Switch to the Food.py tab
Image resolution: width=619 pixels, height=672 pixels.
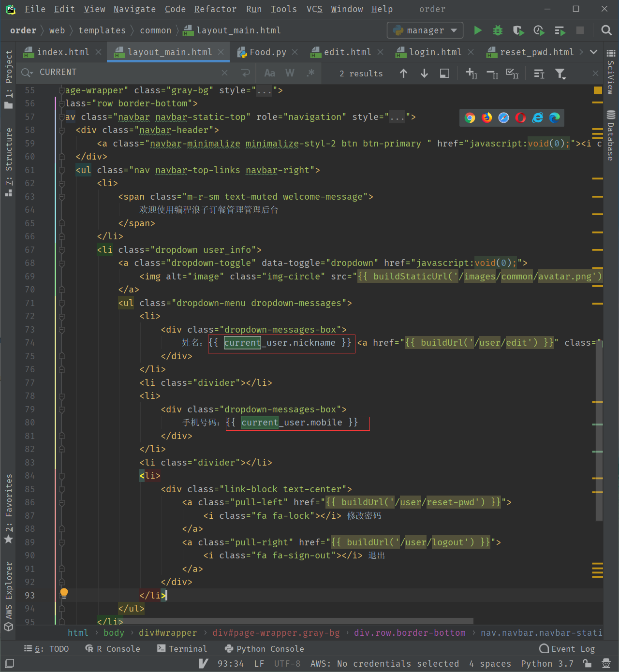(x=268, y=52)
